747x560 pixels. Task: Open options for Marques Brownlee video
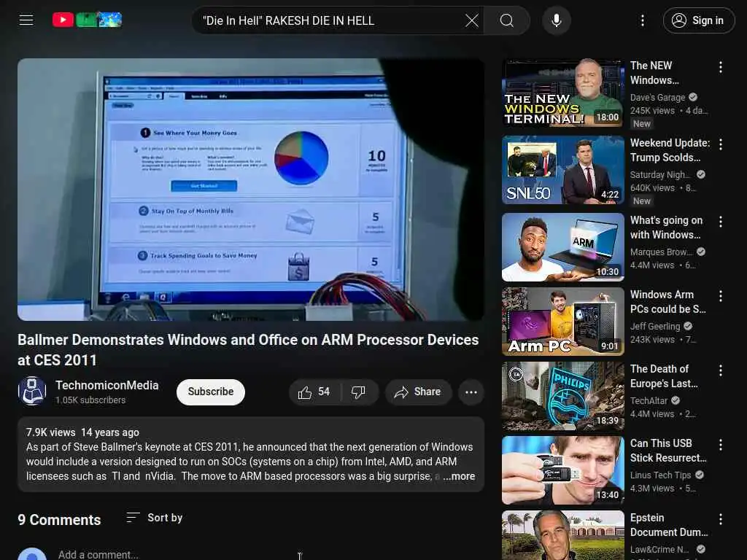click(721, 222)
